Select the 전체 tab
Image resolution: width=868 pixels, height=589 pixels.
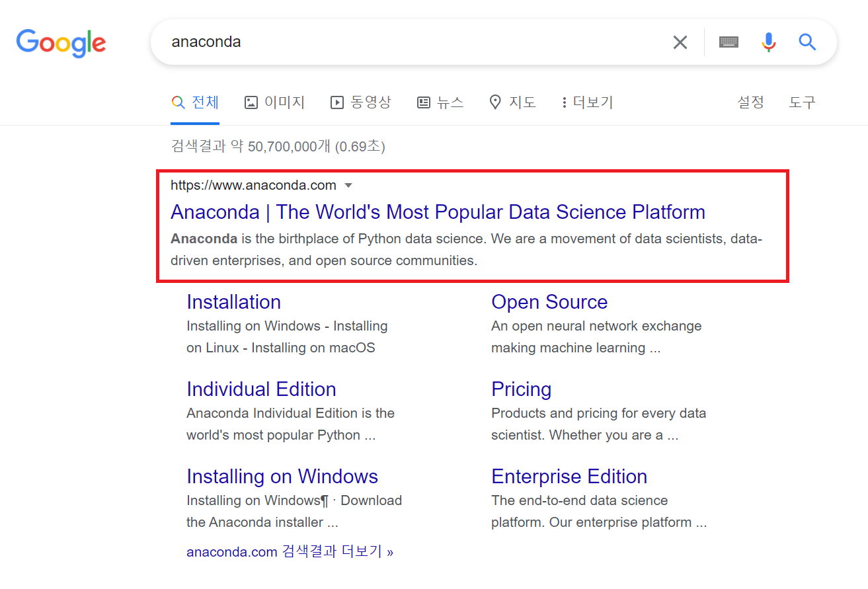coord(195,102)
